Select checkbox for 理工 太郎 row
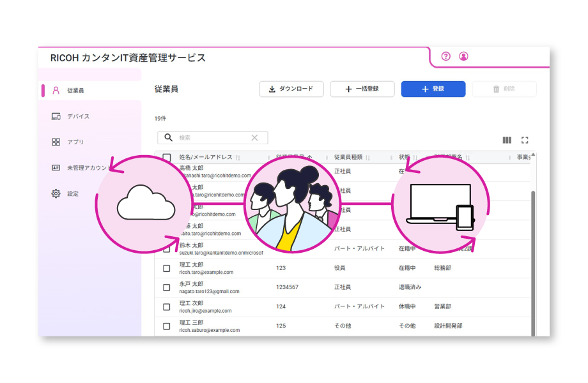Image resolution: width=588 pixels, height=383 pixels. [x=167, y=269]
